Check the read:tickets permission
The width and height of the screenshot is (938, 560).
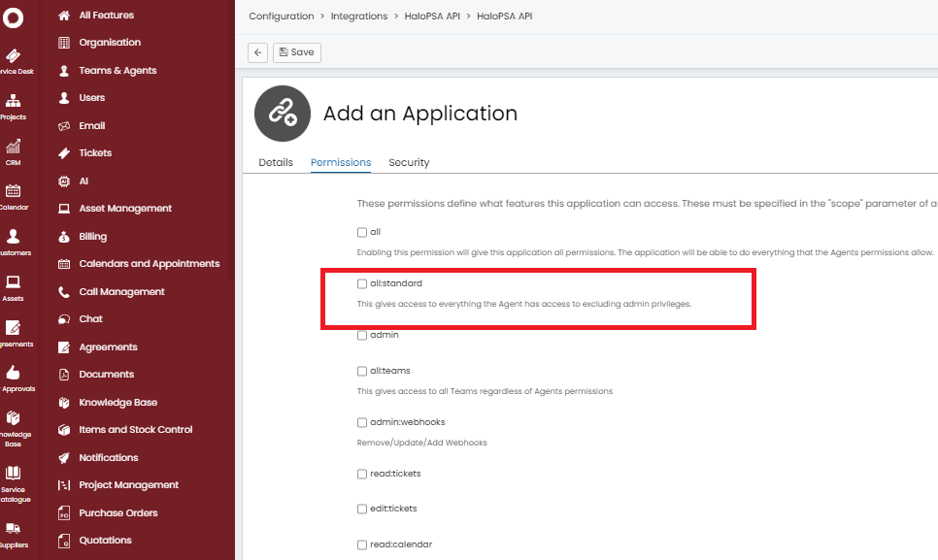tap(362, 475)
